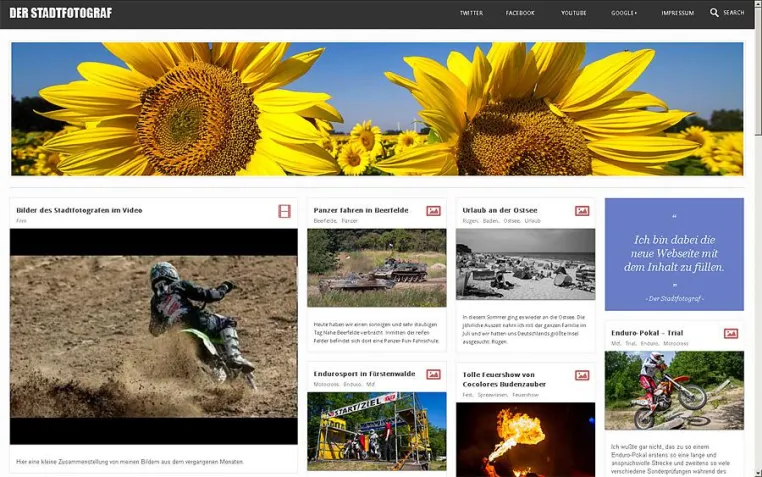This screenshot has height=477, width=762.
Task: Click the image icon on Panzer fahren in Beerfelde
Action: point(433,211)
